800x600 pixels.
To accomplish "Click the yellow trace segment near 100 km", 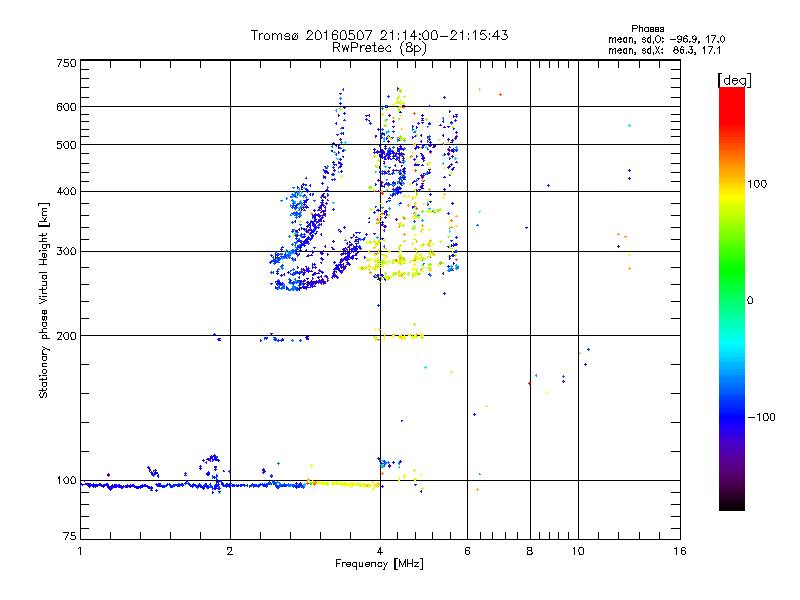I will coord(344,484).
